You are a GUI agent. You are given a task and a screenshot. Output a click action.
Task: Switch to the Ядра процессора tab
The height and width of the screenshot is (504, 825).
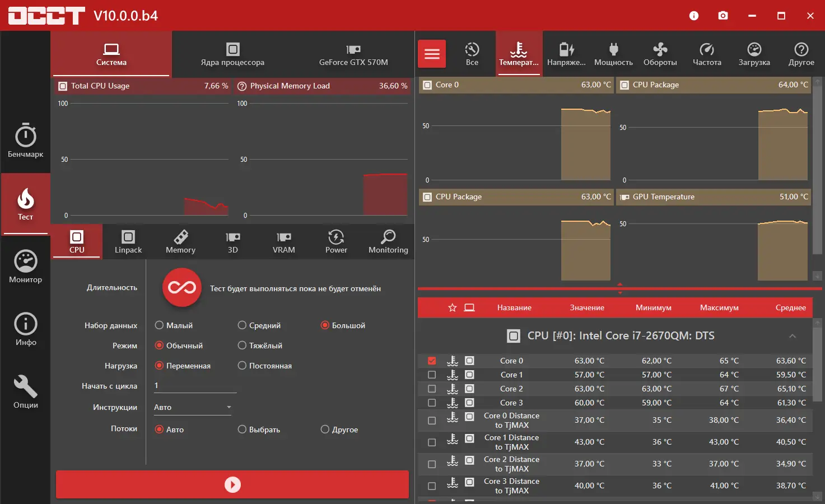232,54
